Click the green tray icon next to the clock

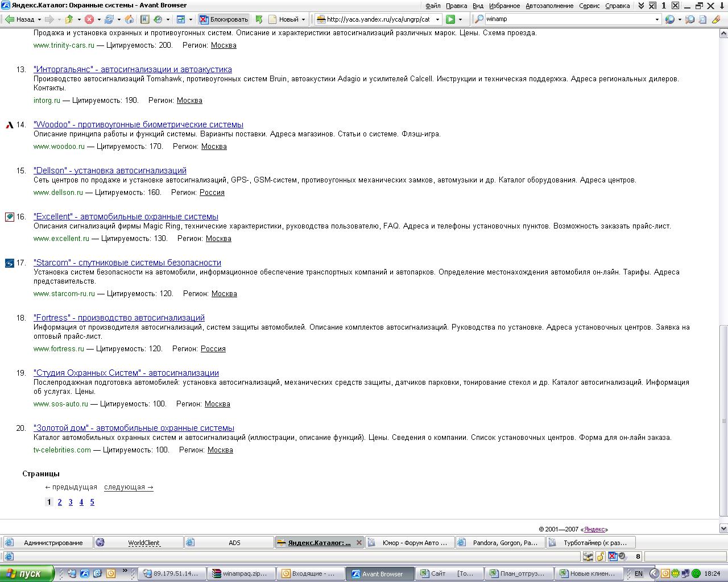[696, 573]
